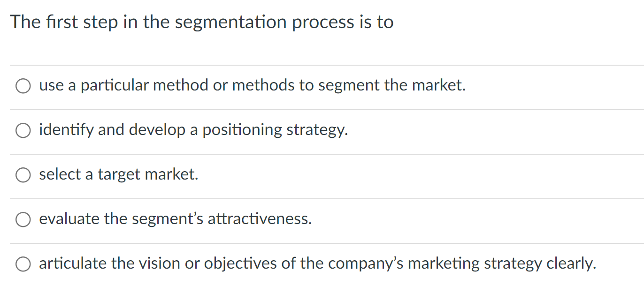
Task: Select the radio button for 'use a particular method or methods'
Action: point(23,86)
